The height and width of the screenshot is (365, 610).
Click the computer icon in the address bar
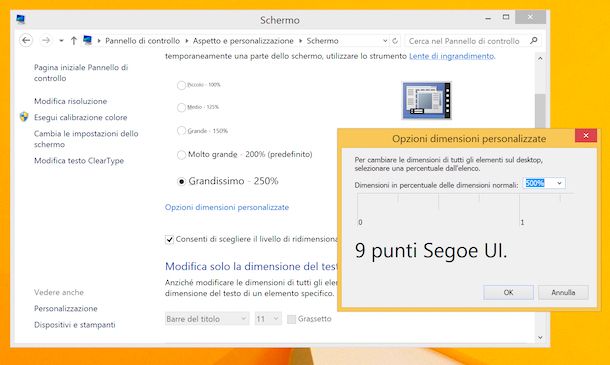(x=87, y=40)
